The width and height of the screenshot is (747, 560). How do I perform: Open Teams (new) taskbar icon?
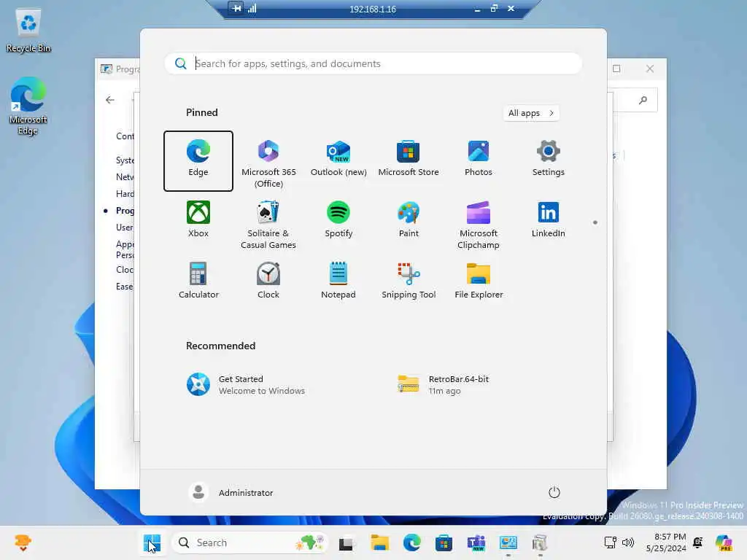point(476,542)
